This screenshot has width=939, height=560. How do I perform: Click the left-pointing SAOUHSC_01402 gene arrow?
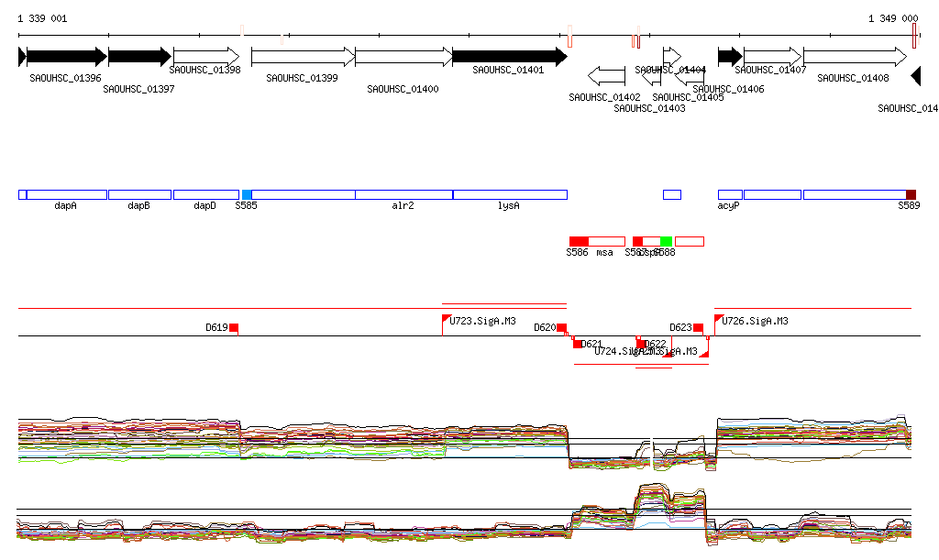click(x=607, y=76)
